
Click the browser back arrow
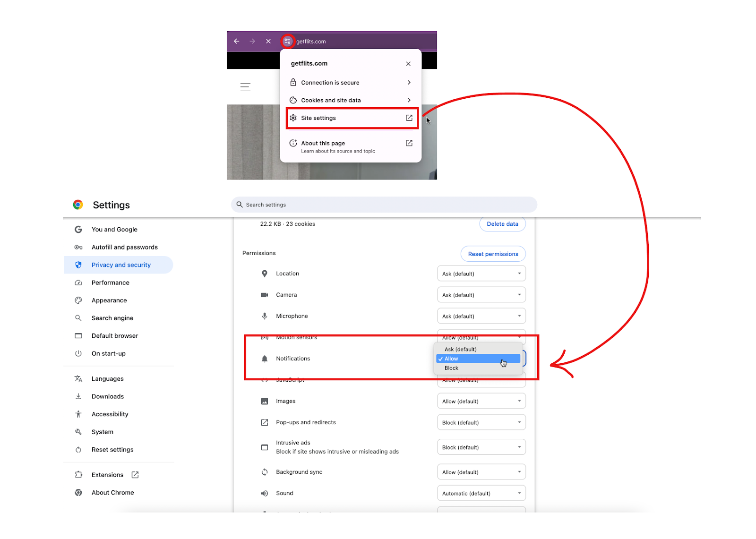pyautogui.click(x=237, y=41)
